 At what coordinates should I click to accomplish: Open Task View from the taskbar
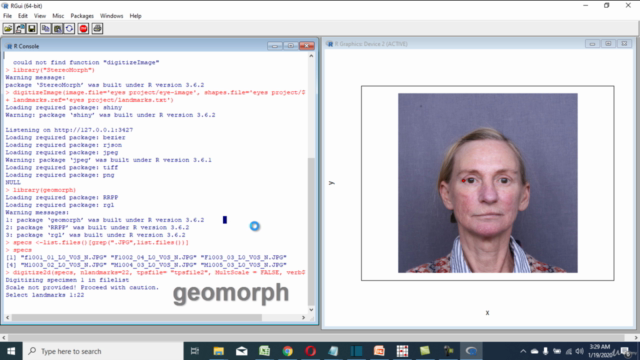click(195, 351)
